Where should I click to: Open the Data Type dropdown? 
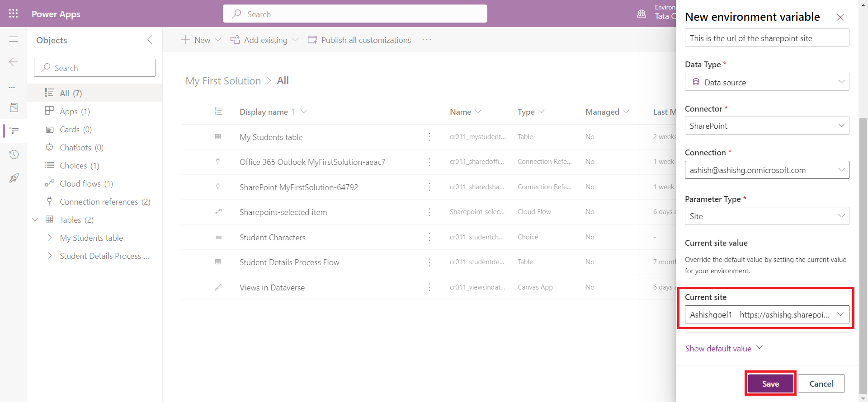pyautogui.click(x=767, y=82)
